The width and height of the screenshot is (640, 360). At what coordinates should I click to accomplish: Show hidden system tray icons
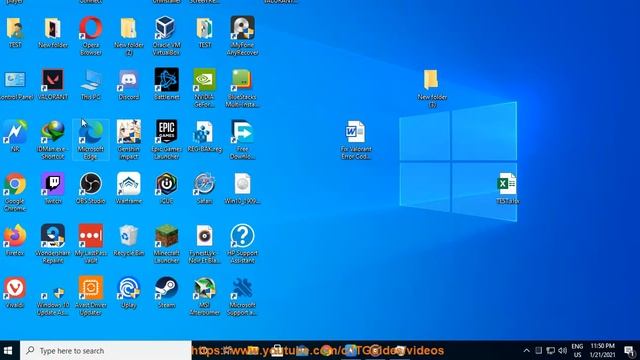(527, 350)
